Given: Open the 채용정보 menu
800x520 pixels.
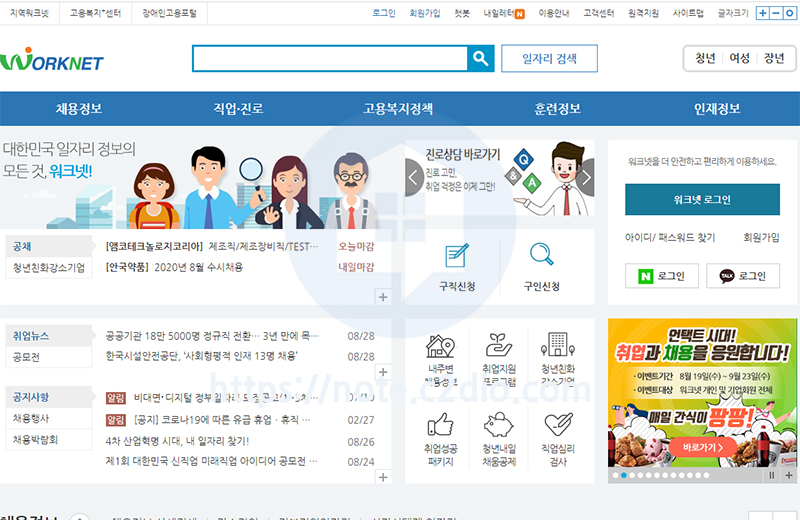Looking at the screenshot, I should [79, 109].
